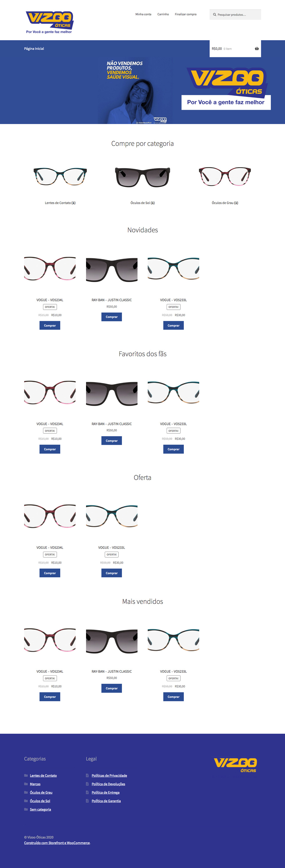
Task: Click the yellow Vizoo logo in footer
Action: (235, 765)
